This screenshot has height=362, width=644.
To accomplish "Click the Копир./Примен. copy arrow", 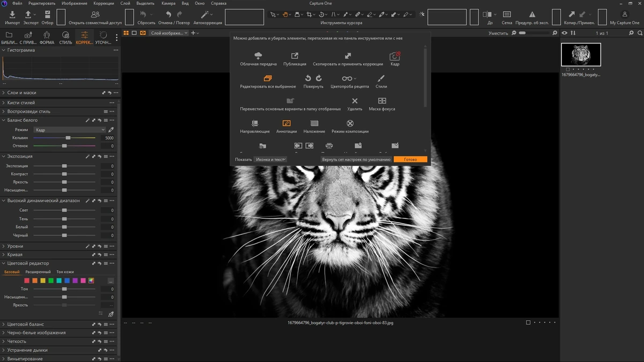I will [572, 14].
